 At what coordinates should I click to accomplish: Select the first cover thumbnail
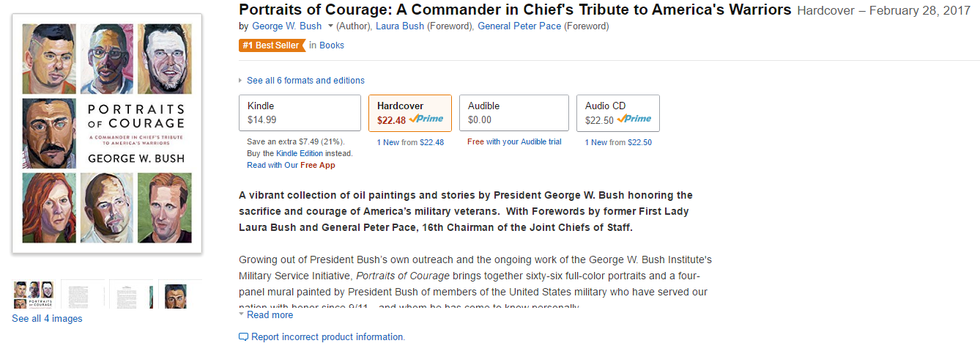tap(34, 295)
